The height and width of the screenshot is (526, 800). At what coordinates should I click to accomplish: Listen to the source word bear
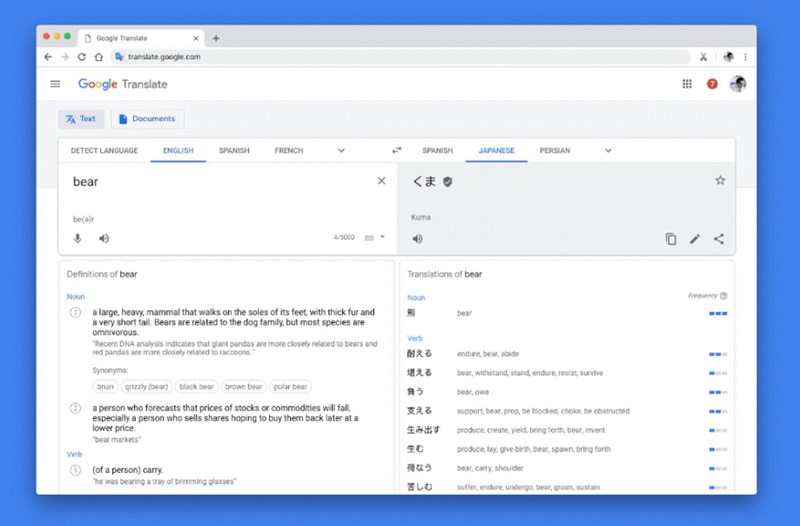104,238
